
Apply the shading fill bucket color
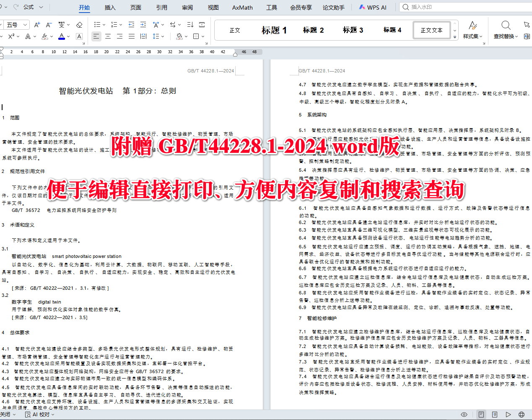coord(179,36)
